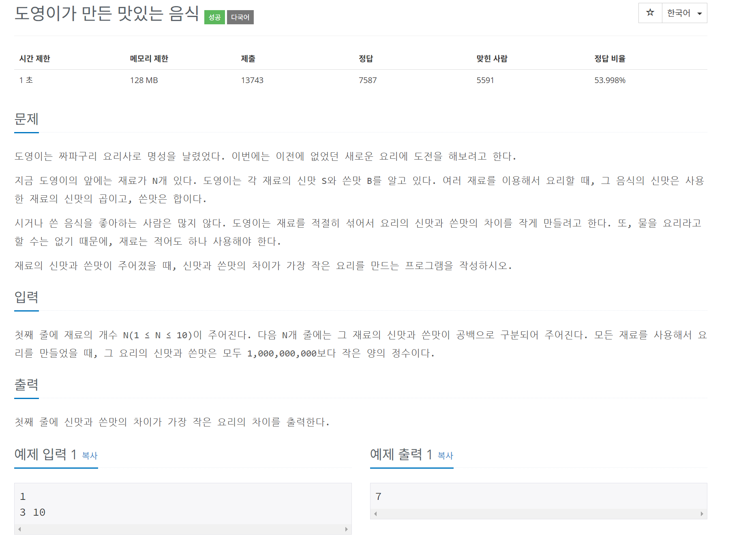756x542 pixels.
Task: Click the 맞힌 사람 column header
Action: [492, 58]
